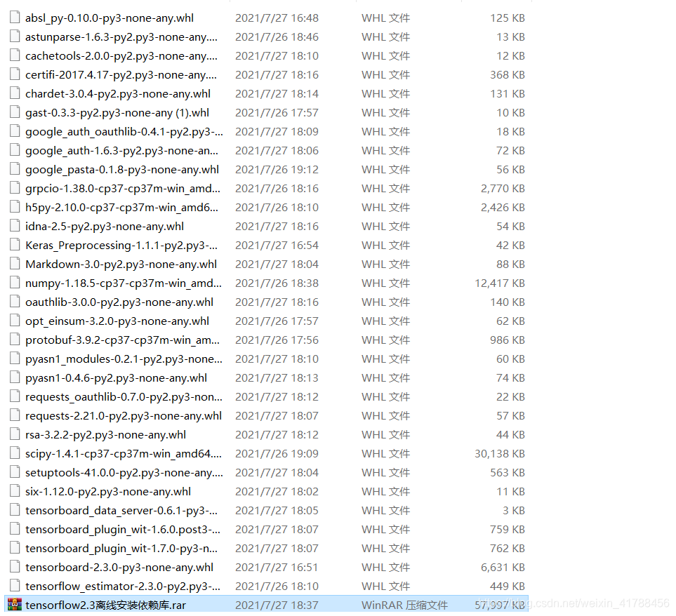Select idna-2.5-py2.py3-none-any.whl
Viewport: 676px width, 616px height.
[x=105, y=227]
